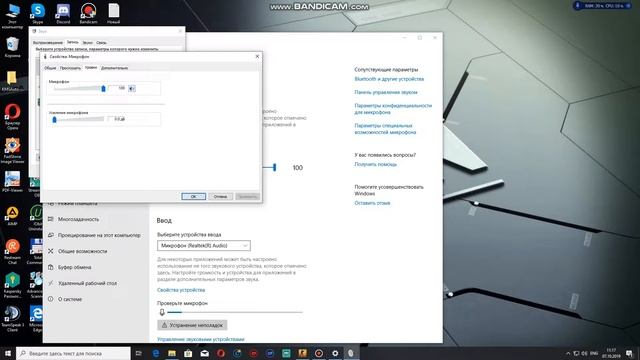This screenshot has height=360, width=640.
Task: Click the Микрофон level slider thumb
Action: 103,88
